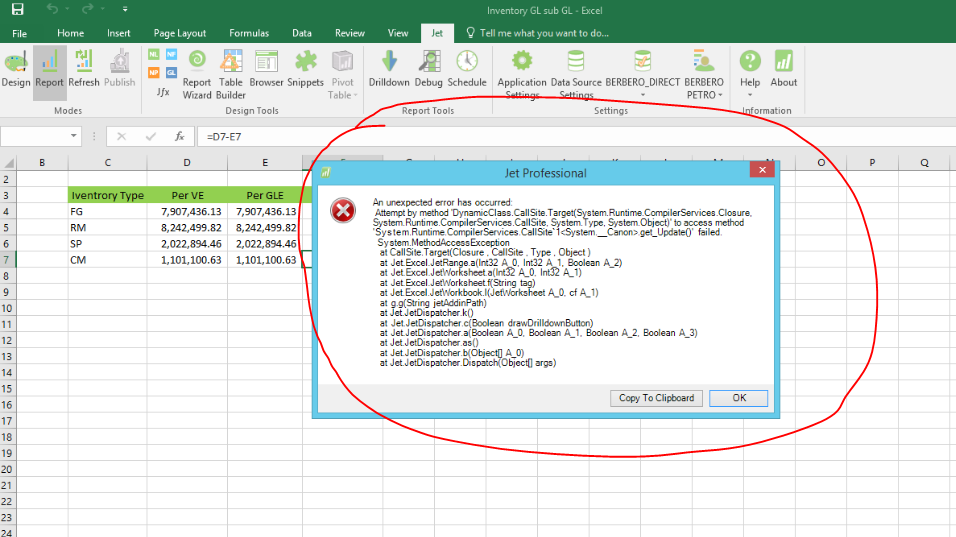Open the Schedule tool
The width and height of the screenshot is (956, 537).
pos(467,69)
